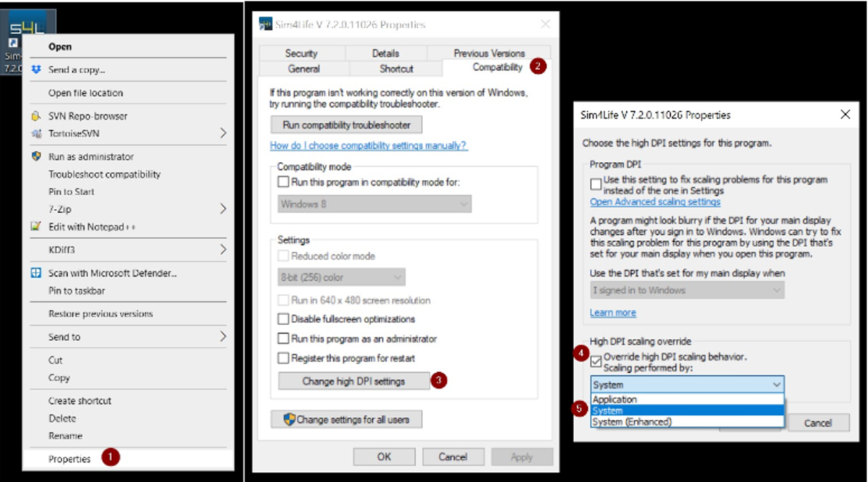Click the shield icon on Change settings for all users
The image size is (868, 482).
pos(289,419)
